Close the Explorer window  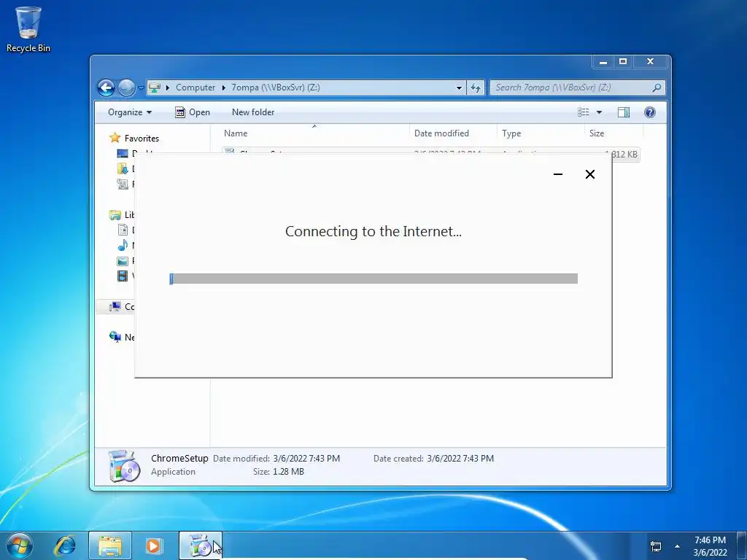point(650,62)
